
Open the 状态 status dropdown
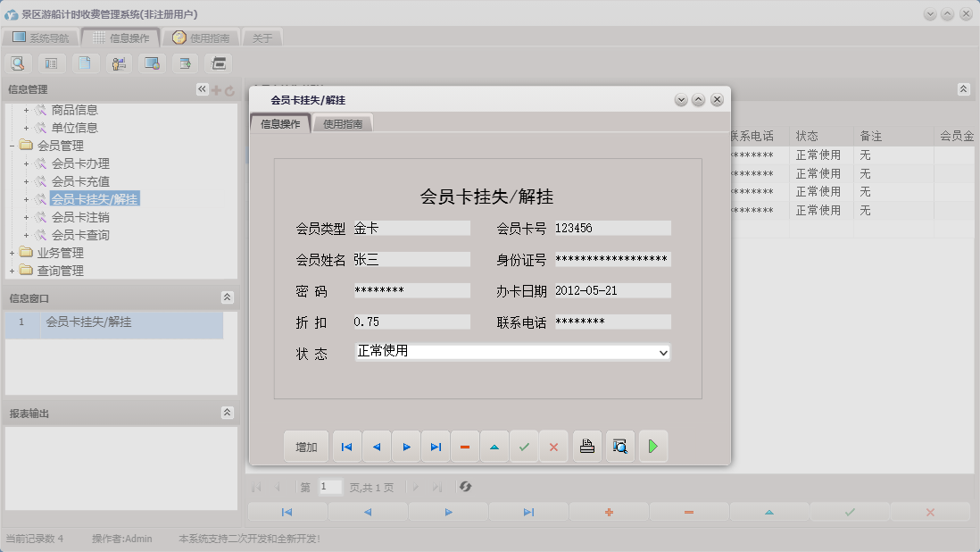[662, 353]
